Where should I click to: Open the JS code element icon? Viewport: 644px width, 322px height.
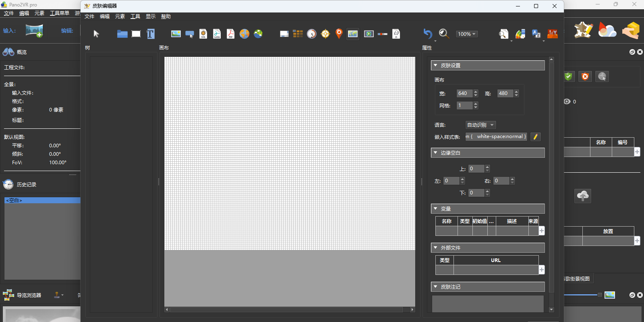[x=396, y=34]
